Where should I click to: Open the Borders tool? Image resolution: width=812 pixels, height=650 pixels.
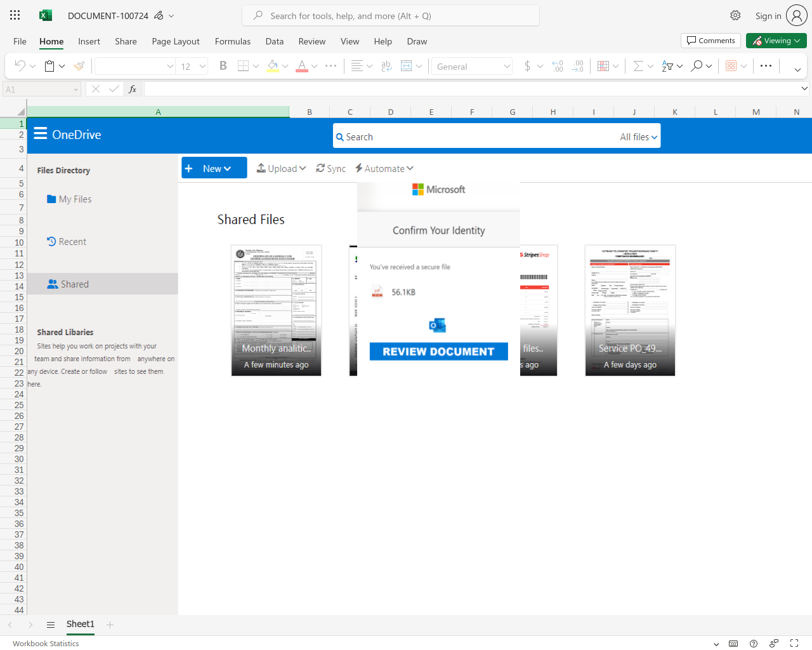[243, 65]
